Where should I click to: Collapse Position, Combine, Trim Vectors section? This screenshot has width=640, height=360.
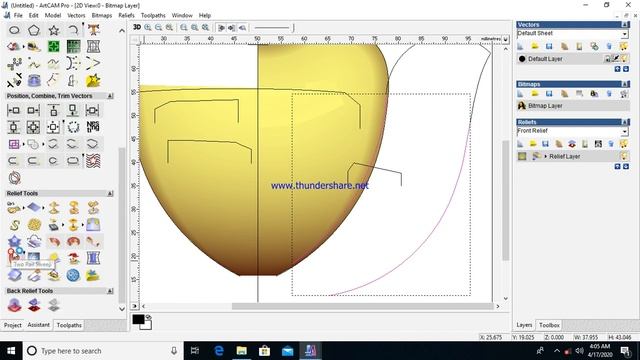110,96
